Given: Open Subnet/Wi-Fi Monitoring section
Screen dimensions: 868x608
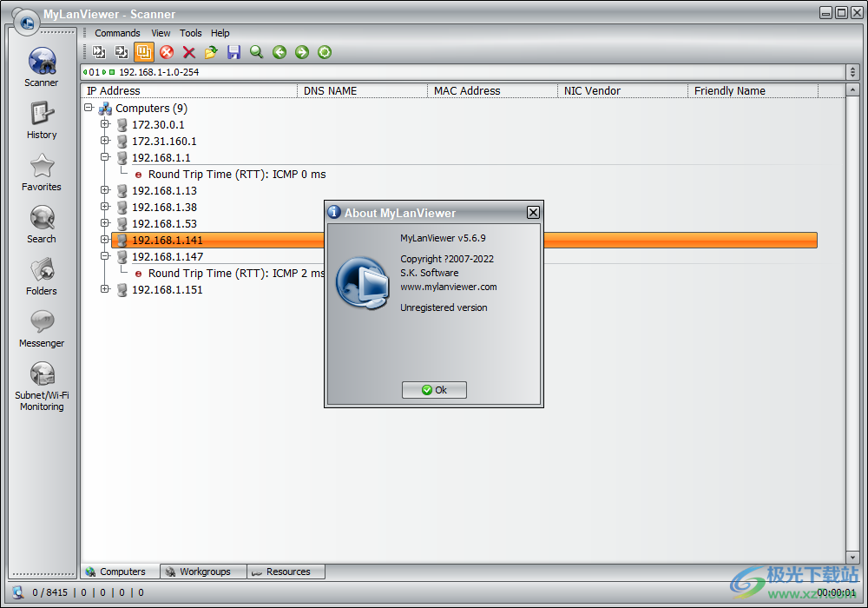Looking at the screenshot, I should [42, 386].
